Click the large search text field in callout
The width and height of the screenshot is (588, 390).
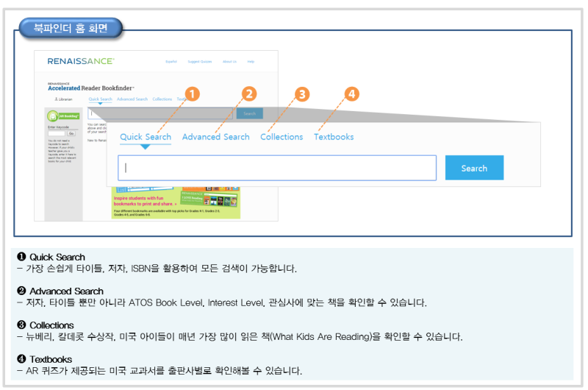click(277, 168)
